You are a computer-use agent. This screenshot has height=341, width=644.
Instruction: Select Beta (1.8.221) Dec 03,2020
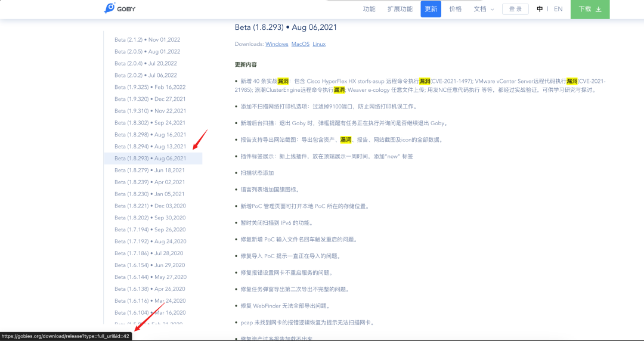pyautogui.click(x=150, y=206)
